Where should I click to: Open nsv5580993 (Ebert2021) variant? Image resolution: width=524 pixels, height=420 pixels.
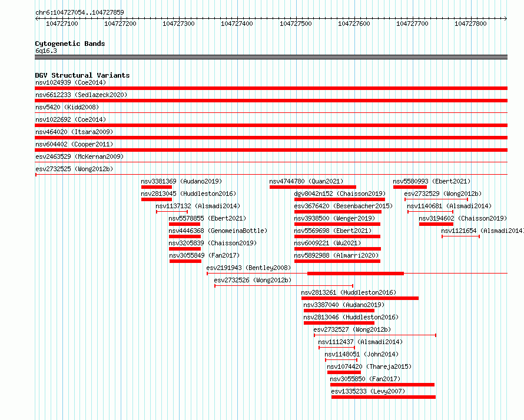432,181
